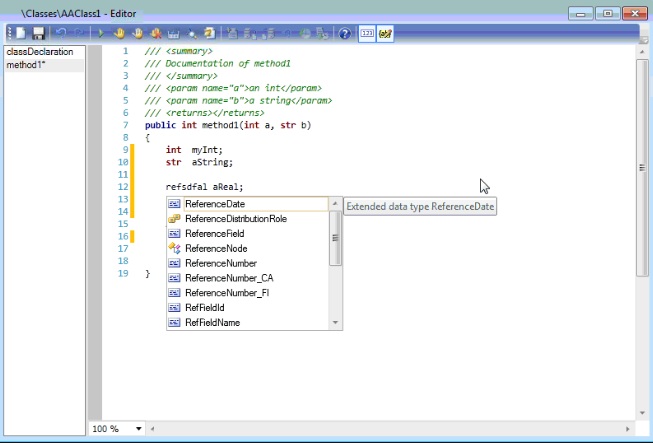Click the 'public int method1' declaration line
The width and height of the screenshot is (653, 443).
[x=228, y=125]
